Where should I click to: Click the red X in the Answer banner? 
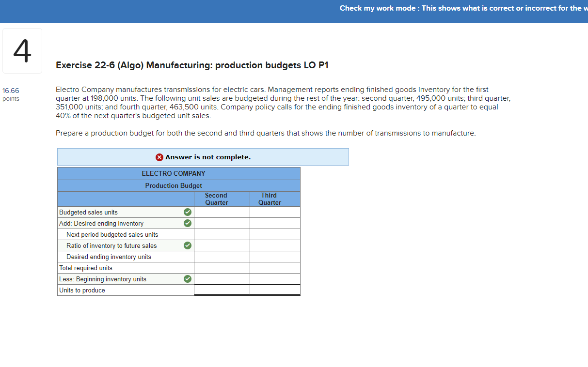(x=159, y=157)
